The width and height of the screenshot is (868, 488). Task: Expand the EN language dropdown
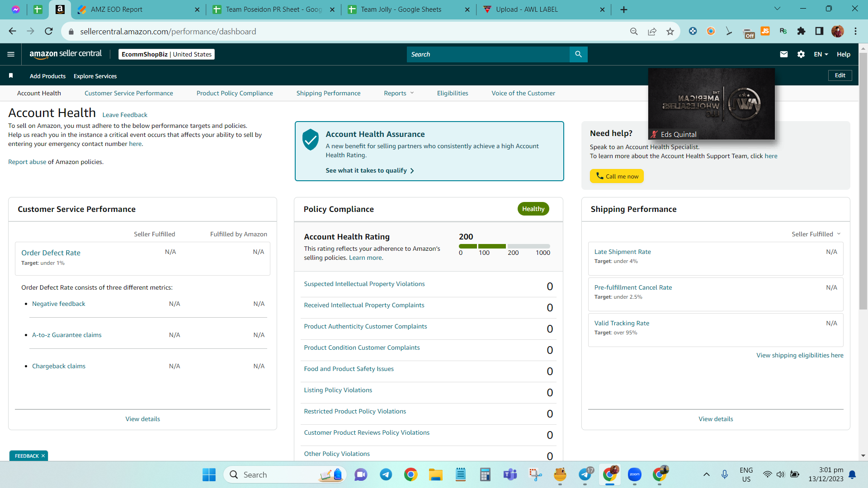point(821,54)
